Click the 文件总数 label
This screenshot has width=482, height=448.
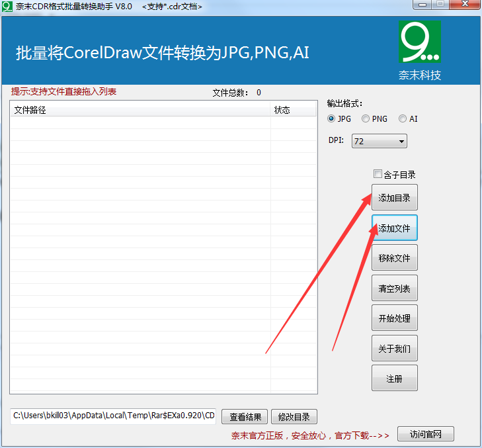[x=230, y=93]
